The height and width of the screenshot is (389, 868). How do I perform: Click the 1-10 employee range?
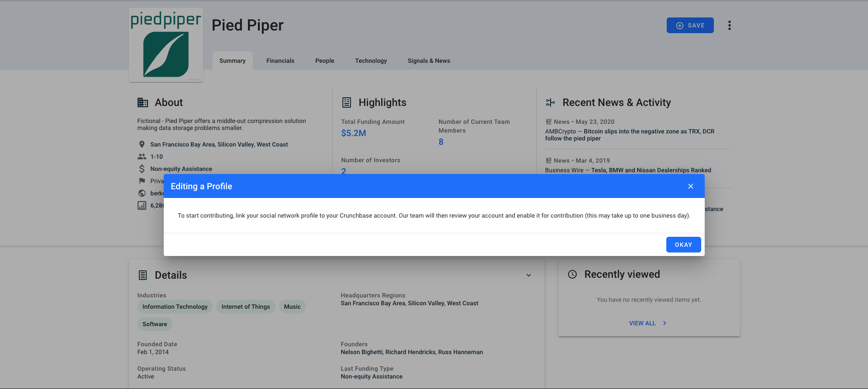(156, 157)
